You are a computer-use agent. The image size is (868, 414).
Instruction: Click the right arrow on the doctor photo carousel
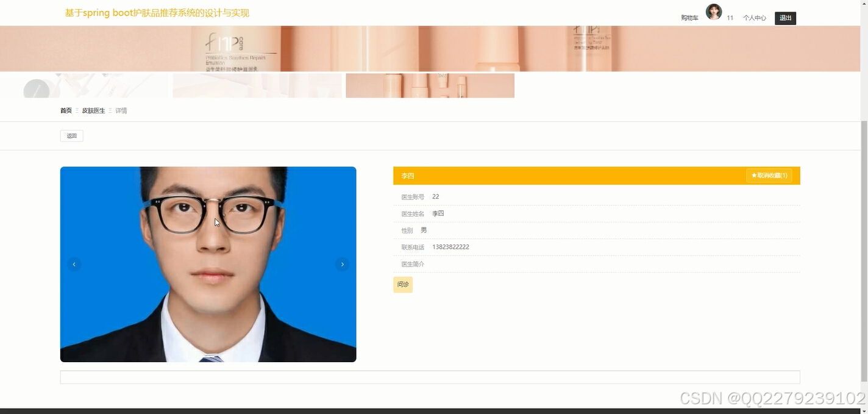click(342, 264)
